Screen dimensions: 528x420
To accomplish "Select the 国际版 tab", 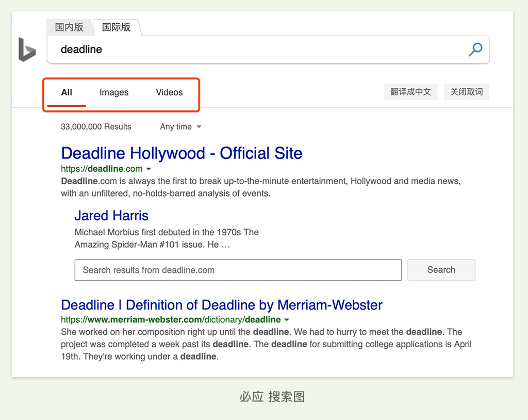I will click(116, 27).
